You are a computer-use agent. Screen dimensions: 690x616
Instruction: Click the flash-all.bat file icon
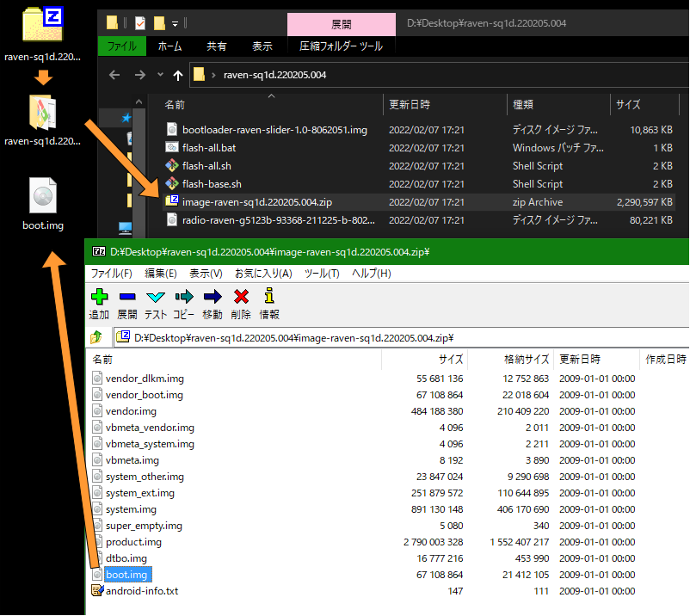[171, 147]
